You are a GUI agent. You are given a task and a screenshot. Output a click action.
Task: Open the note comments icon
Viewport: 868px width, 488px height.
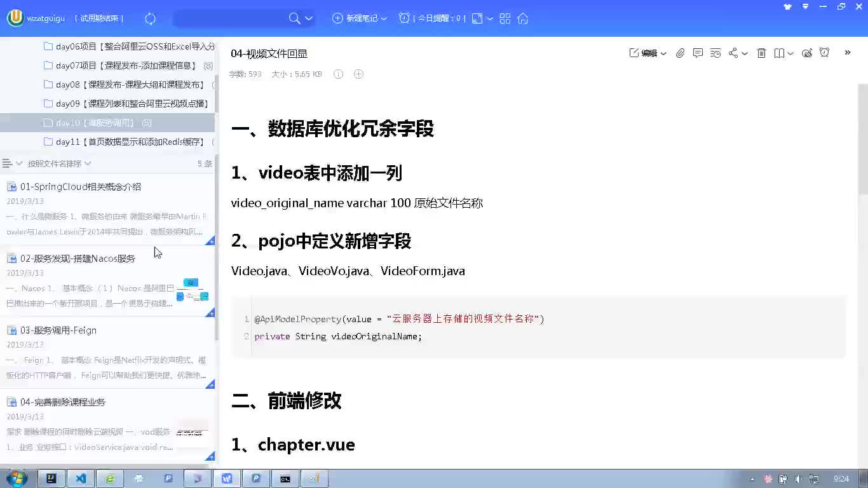pyautogui.click(x=698, y=53)
